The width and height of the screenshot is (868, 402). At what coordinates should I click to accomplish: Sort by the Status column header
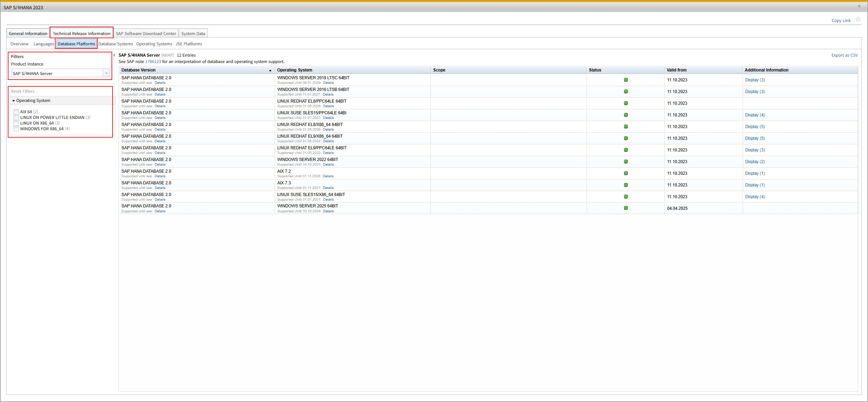[626, 70]
